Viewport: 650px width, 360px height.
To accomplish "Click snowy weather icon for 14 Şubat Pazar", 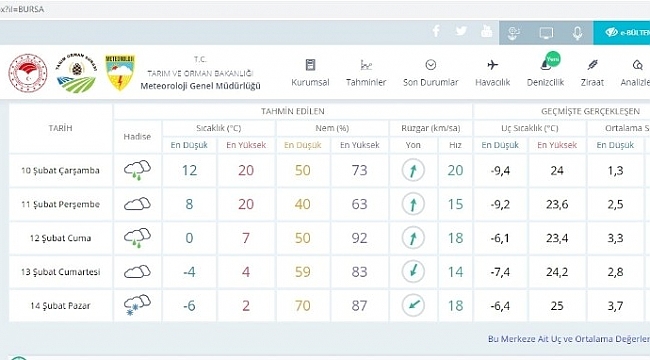I will pos(137,306).
